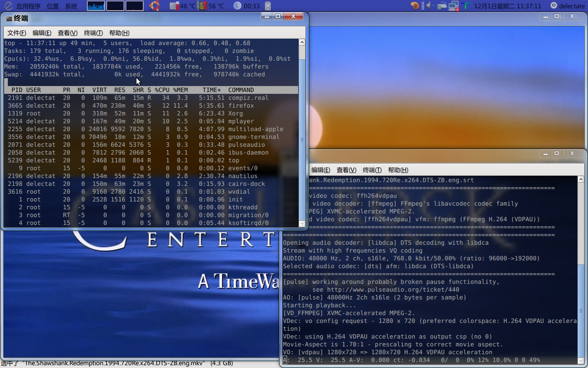
Task: Click the seashell icon in the system tray
Action: (415, 6)
